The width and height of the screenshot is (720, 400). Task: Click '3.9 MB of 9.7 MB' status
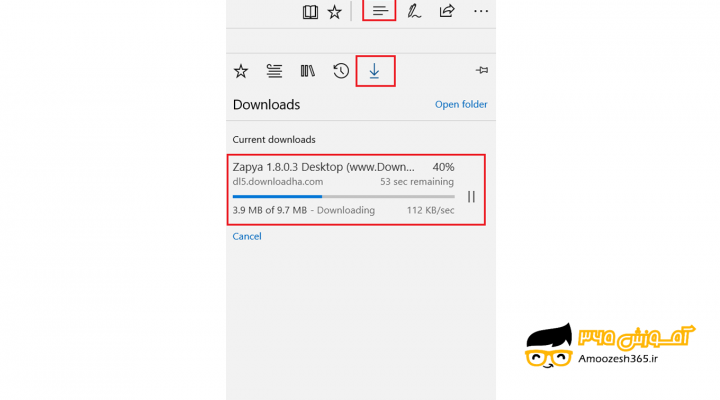(x=270, y=210)
